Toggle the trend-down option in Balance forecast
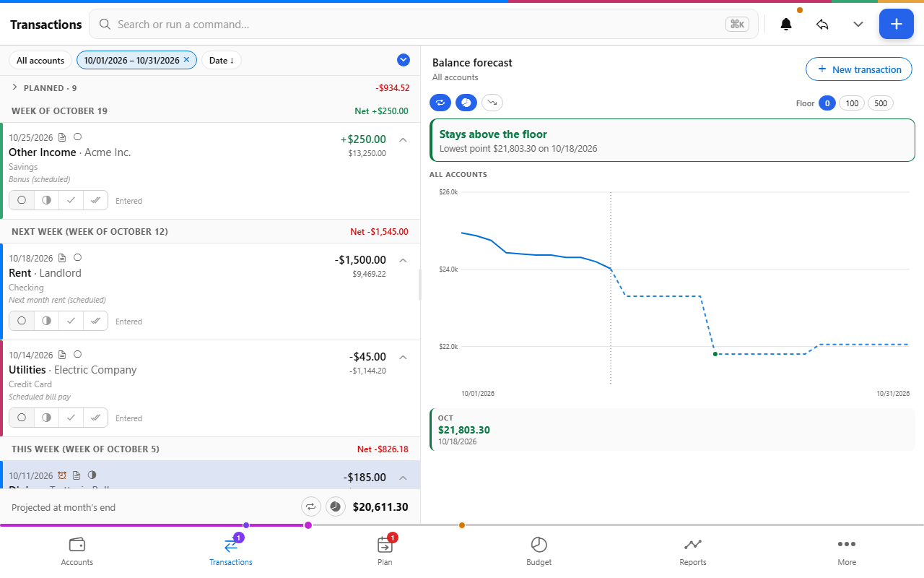This screenshot has width=924, height=578. 492,103
